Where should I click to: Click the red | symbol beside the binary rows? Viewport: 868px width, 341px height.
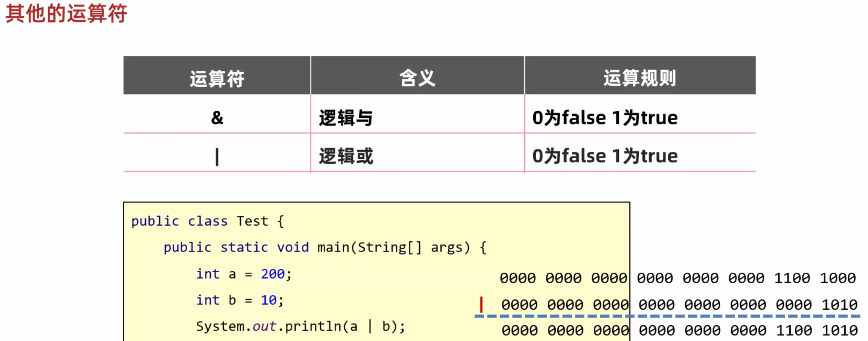click(481, 305)
